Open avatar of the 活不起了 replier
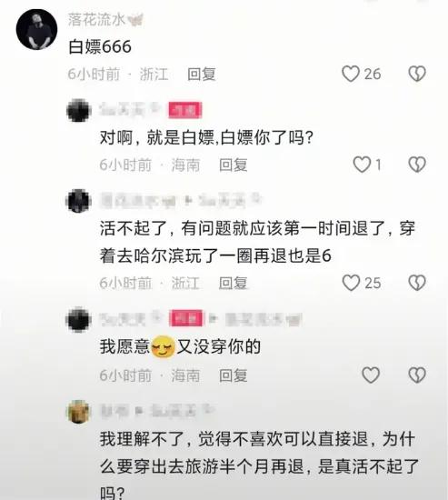The width and height of the screenshot is (448, 500). tap(79, 201)
